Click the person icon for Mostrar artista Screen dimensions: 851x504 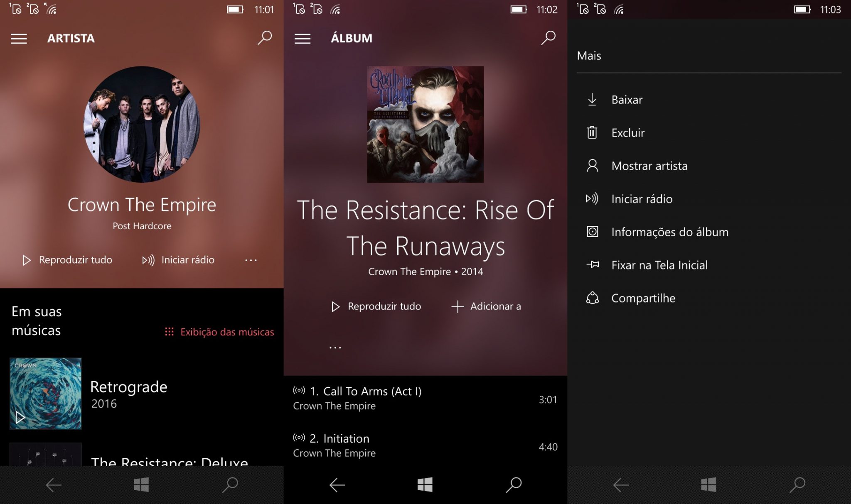592,166
